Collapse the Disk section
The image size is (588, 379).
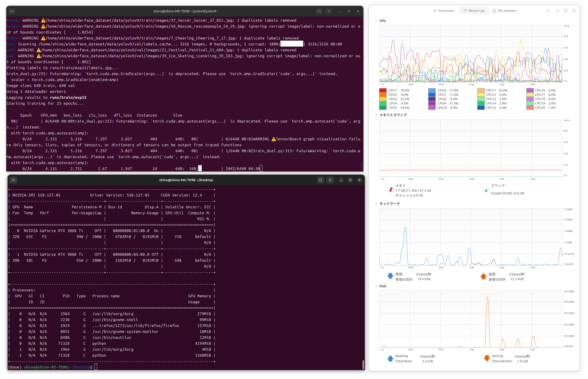[x=376, y=286]
